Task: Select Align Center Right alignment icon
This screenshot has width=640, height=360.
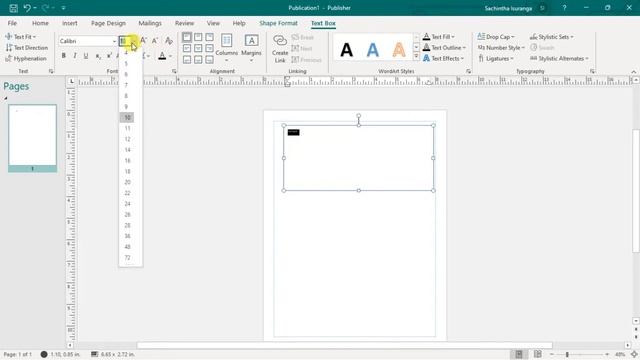Action: 209,48
